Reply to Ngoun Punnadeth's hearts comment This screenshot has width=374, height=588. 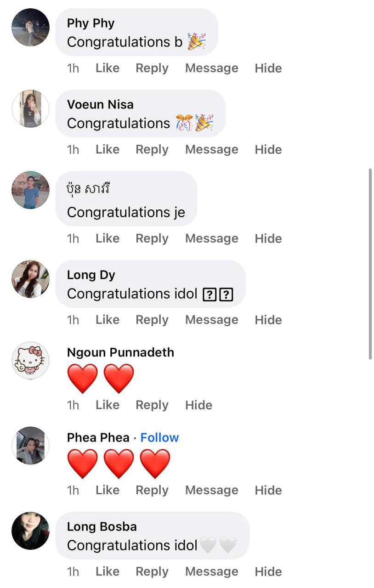(152, 405)
